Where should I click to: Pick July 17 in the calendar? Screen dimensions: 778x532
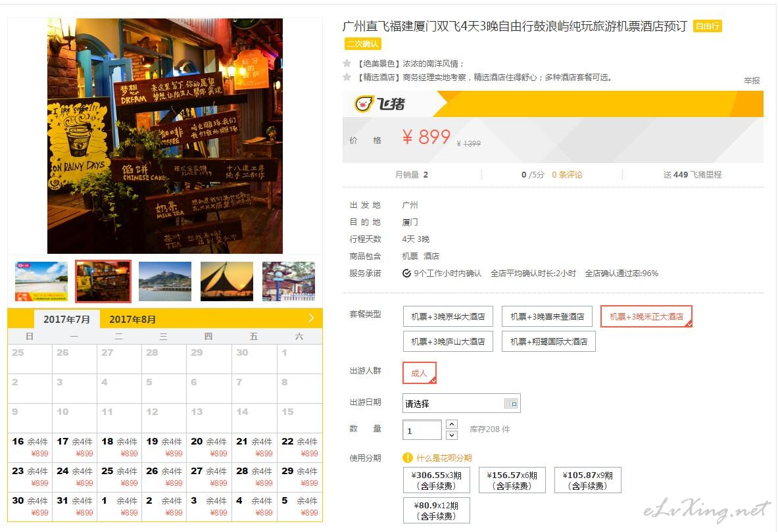tap(74, 447)
